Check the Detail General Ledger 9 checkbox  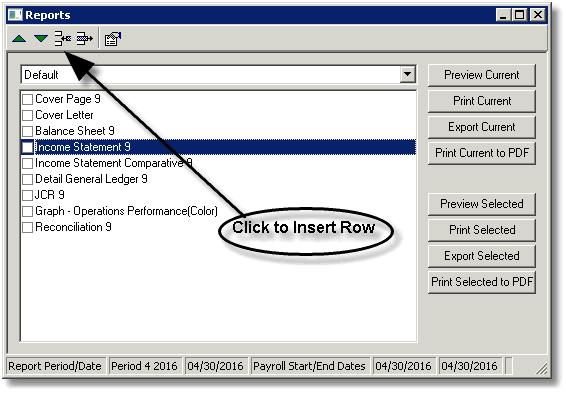click(27, 179)
